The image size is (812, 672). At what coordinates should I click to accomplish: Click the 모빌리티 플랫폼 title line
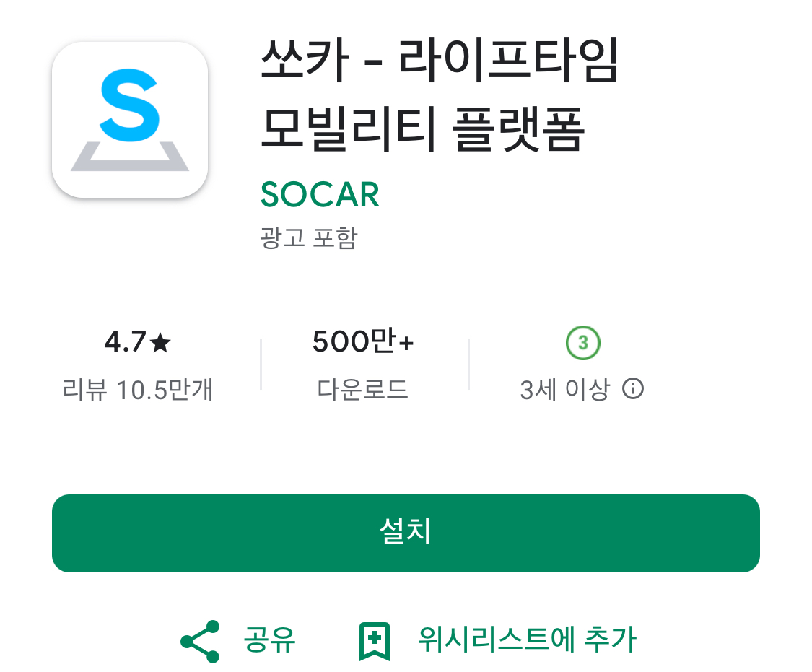coord(422,129)
